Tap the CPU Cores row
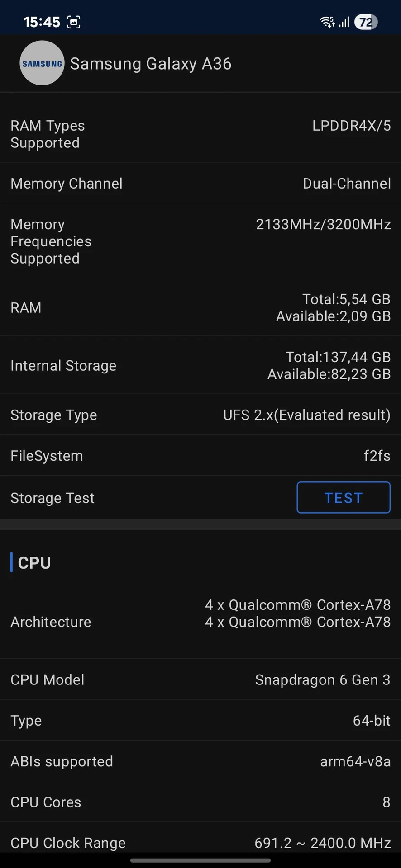Viewport: 401px width, 868px height. click(200, 802)
